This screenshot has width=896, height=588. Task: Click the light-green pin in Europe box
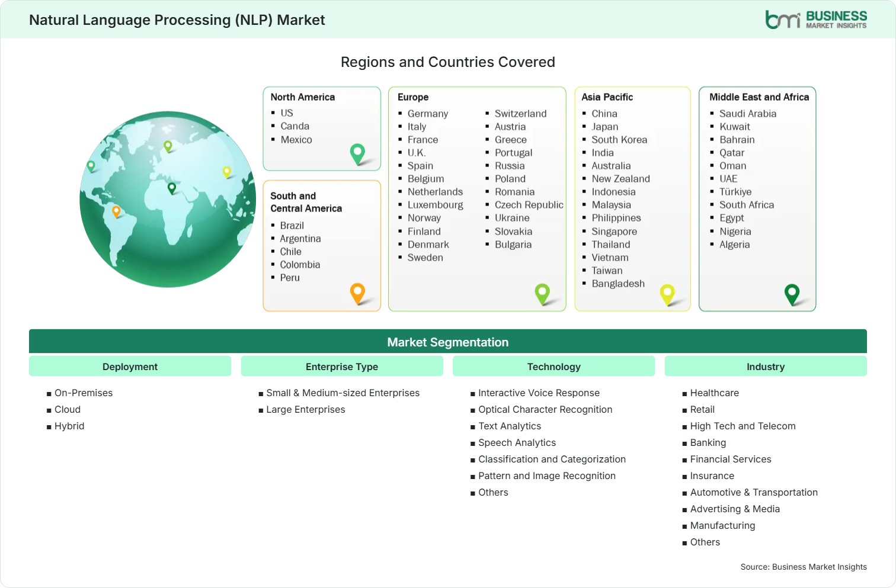pyautogui.click(x=542, y=294)
